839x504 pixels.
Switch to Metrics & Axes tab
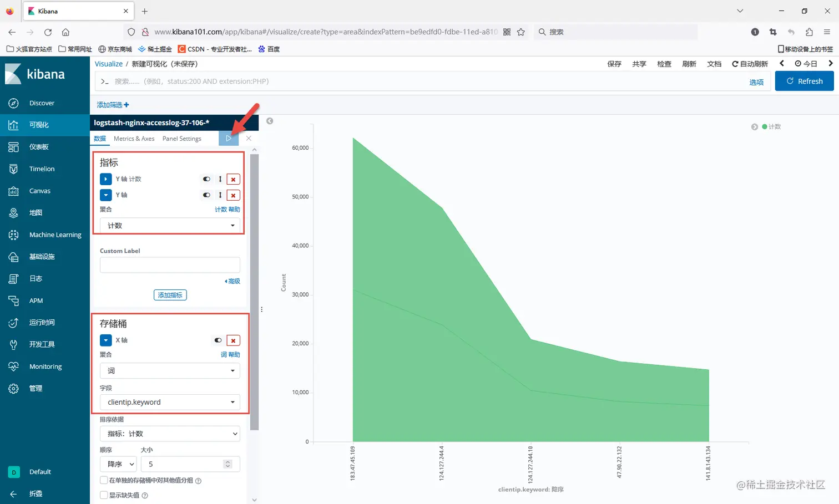coord(134,139)
